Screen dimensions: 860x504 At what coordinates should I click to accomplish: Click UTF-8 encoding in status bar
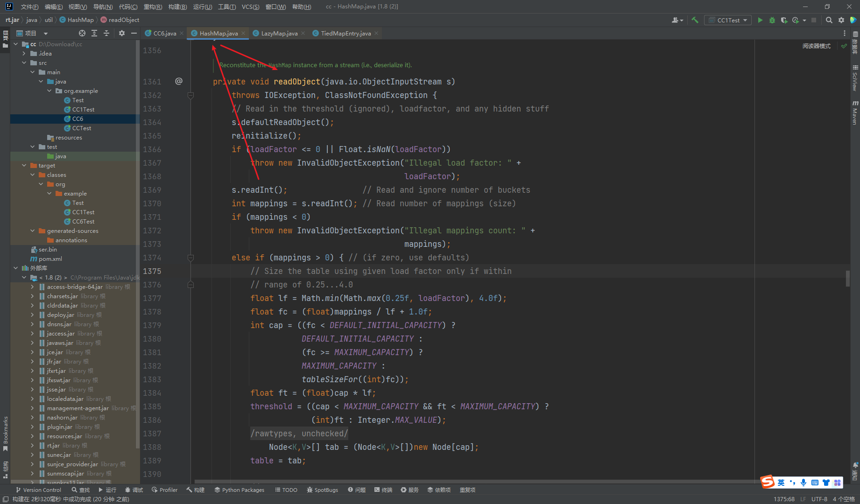pos(819,499)
